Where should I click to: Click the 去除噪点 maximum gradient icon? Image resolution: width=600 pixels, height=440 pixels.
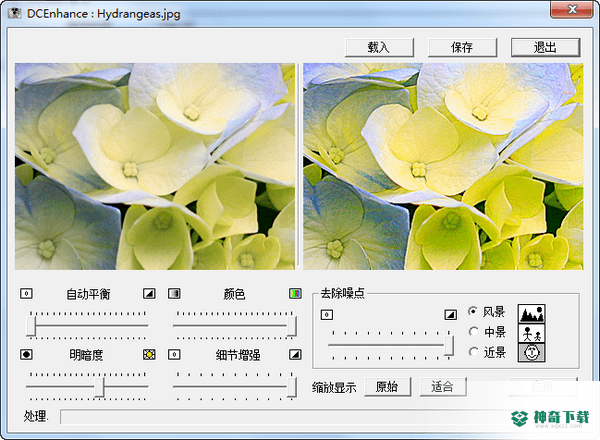[x=450, y=315]
